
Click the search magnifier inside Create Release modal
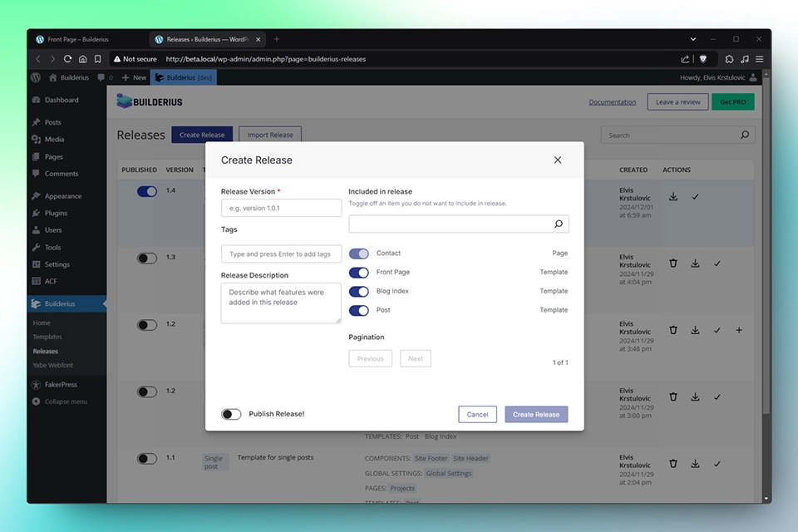pos(559,224)
